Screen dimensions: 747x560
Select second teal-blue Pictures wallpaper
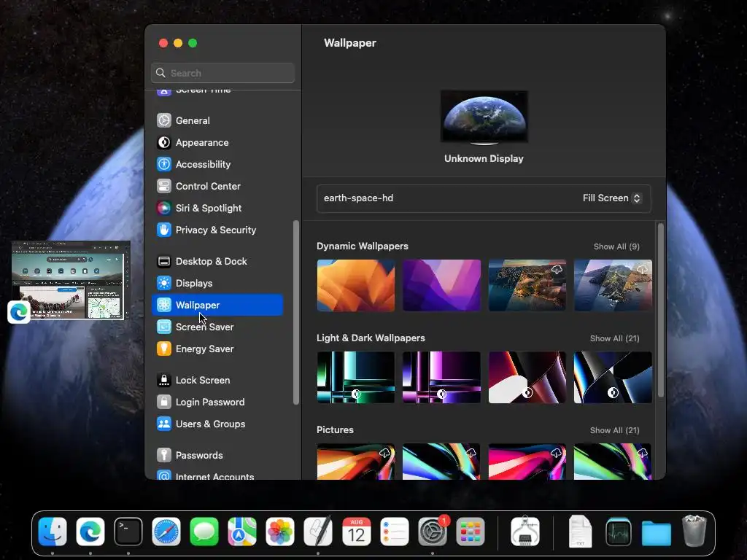(441, 462)
